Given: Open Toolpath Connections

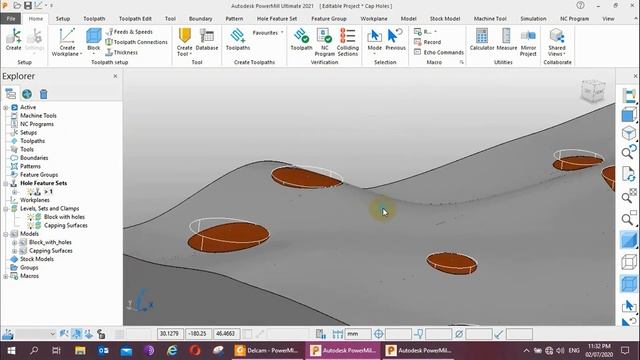Looking at the screenshot, I should coord(137,42).
